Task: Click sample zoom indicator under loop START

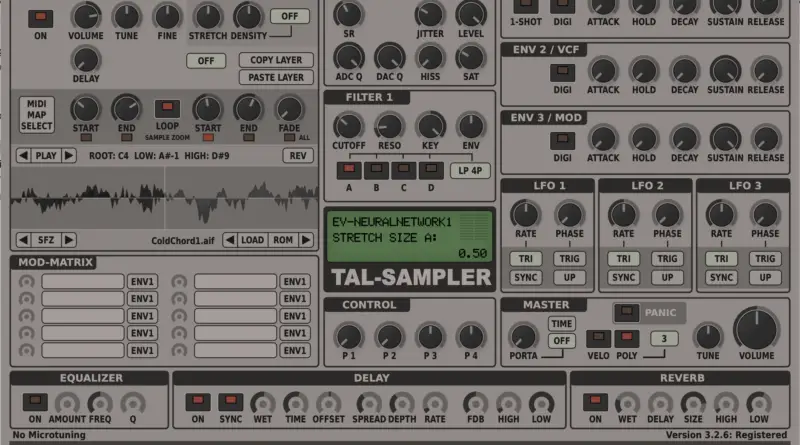Action: click(x=208, y=138)
